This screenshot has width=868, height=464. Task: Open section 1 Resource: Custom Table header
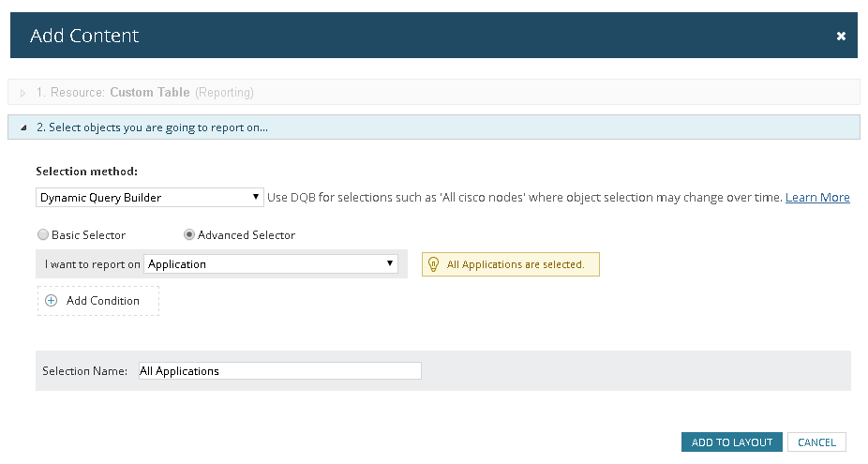[434, 93]
